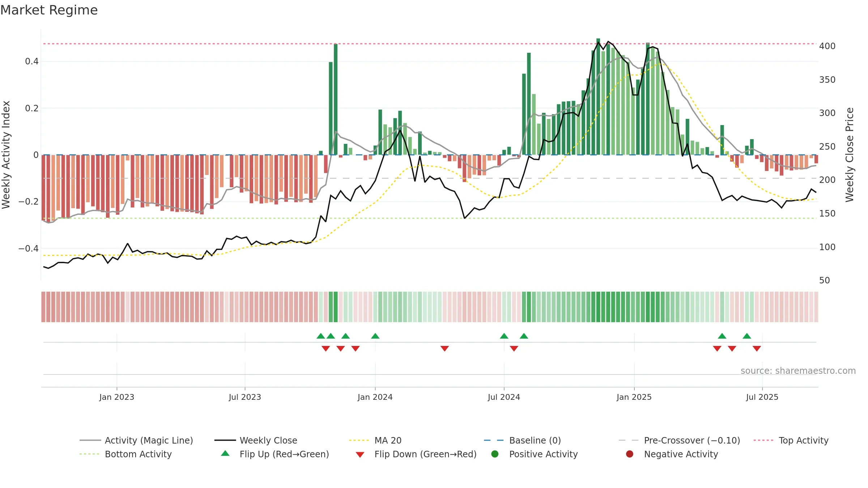Click the green dotted Bottom Activity swatch
The image size is (868, 488).
tap(90, 454)
